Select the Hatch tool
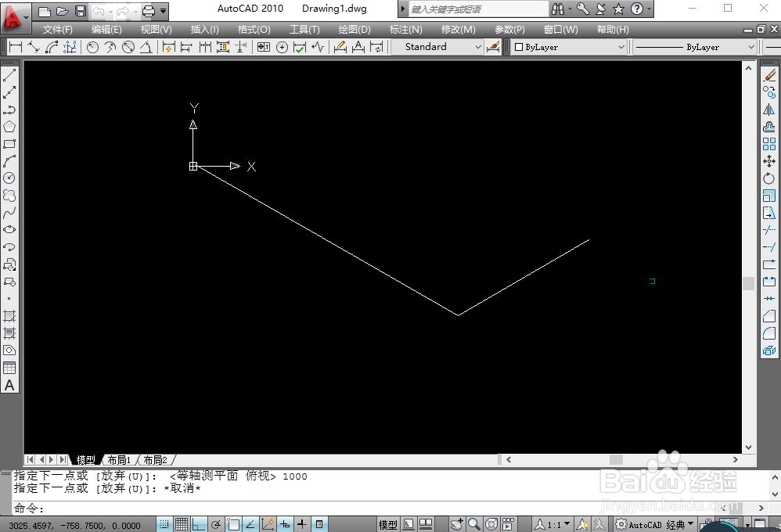Image resolution: width=781 pixels, height=532 pixels. coord(9,316)
